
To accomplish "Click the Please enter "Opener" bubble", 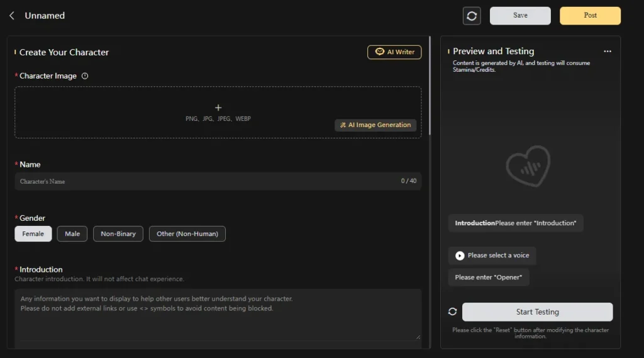I will point(488,277).
